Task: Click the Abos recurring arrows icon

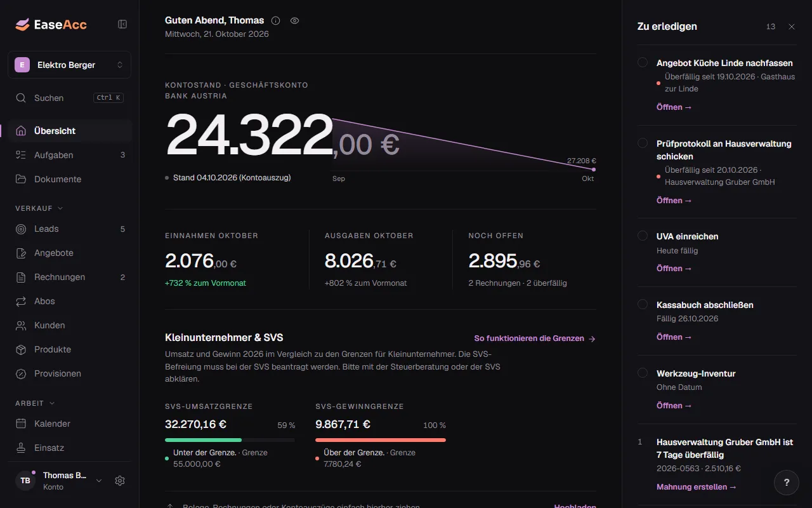Action: pyautogui.click(x=21, y=301)
